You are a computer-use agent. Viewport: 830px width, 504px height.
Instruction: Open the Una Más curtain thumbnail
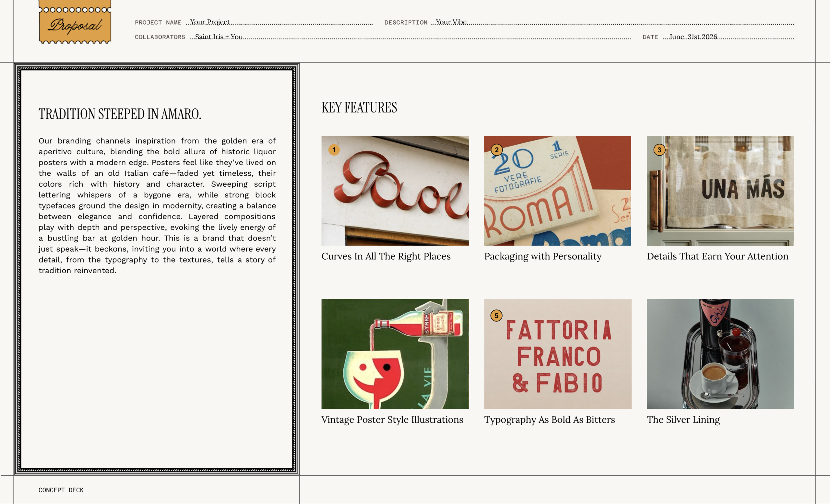[x=720, y=191]
